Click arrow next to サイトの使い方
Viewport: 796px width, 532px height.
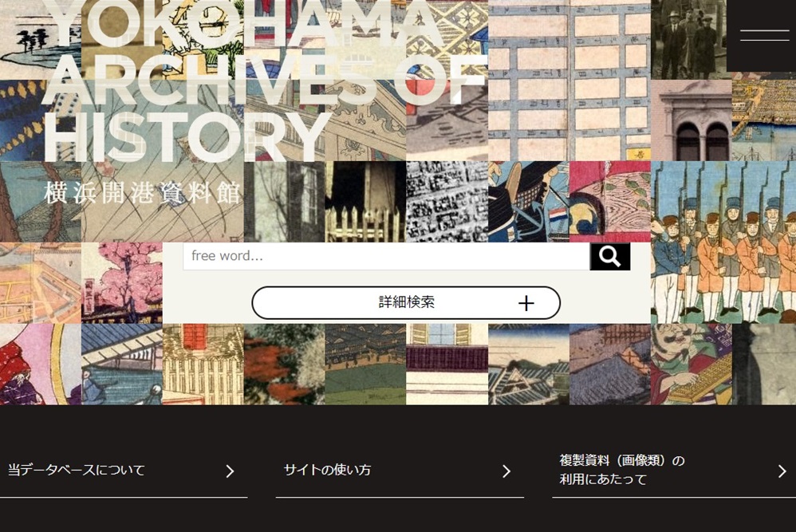506,471
